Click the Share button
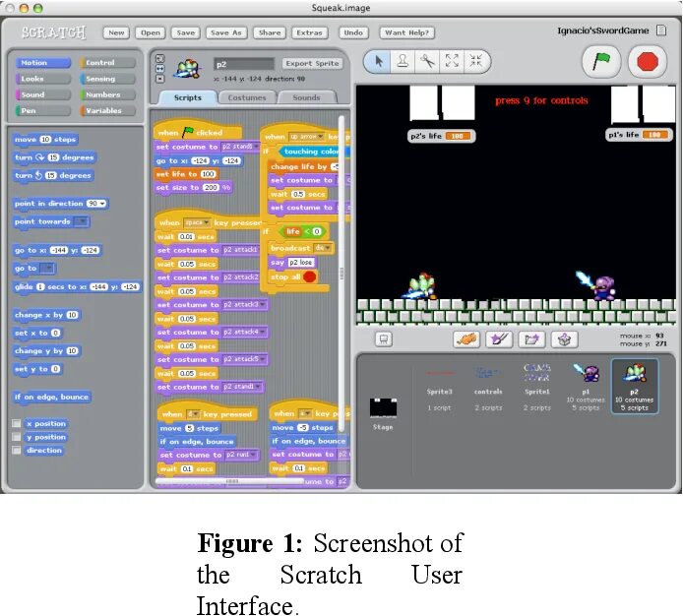The width and height of the screenshot is (683, 616). [270, 32]
